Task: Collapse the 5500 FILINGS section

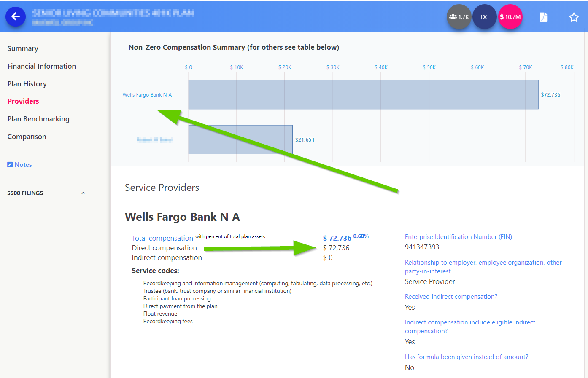Action: pos(83,193)
